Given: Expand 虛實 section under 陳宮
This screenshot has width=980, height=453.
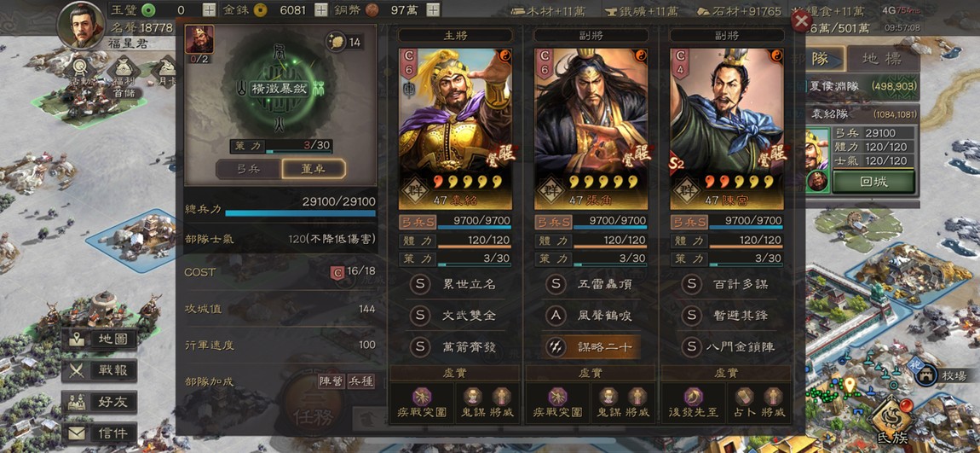Looking at the screenshot, I should point(725,373).
